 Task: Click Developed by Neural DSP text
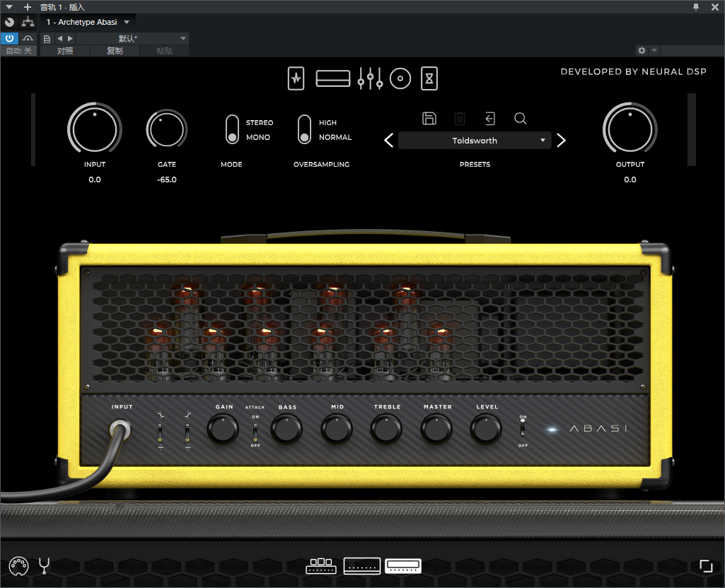coord(634,71)
